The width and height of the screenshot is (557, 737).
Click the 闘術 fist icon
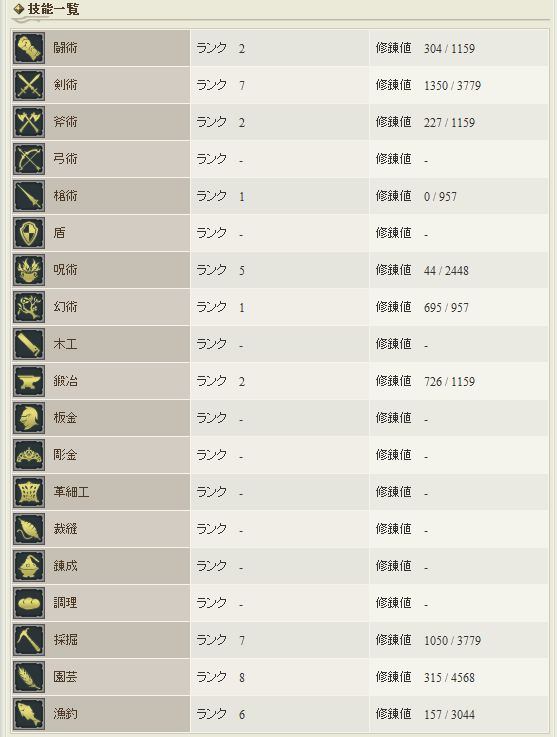coord(29,48)
